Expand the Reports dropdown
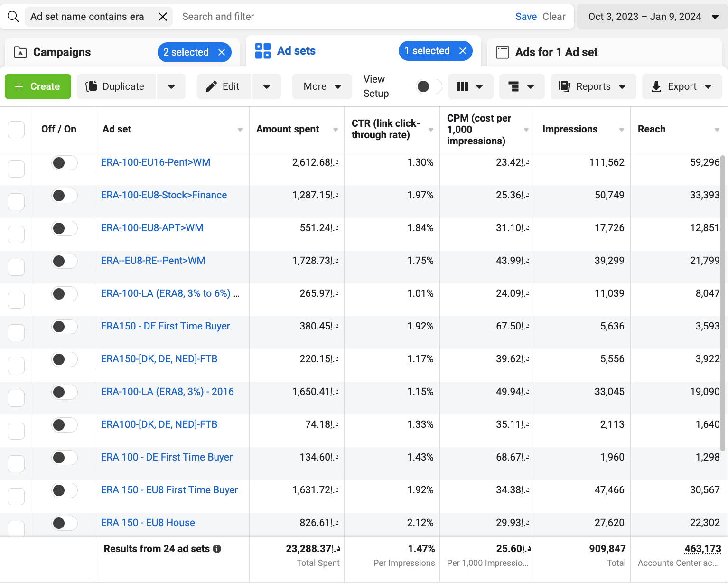 (593, 86)
